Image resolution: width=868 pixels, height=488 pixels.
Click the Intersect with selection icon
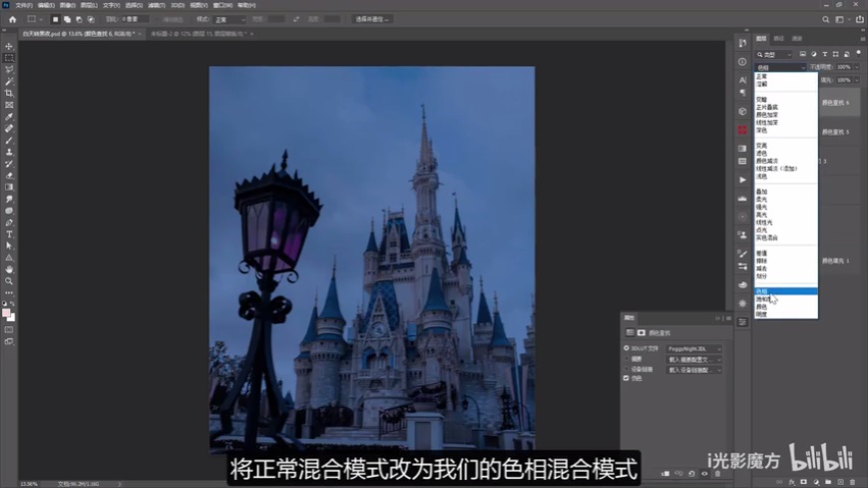[91, 19]
